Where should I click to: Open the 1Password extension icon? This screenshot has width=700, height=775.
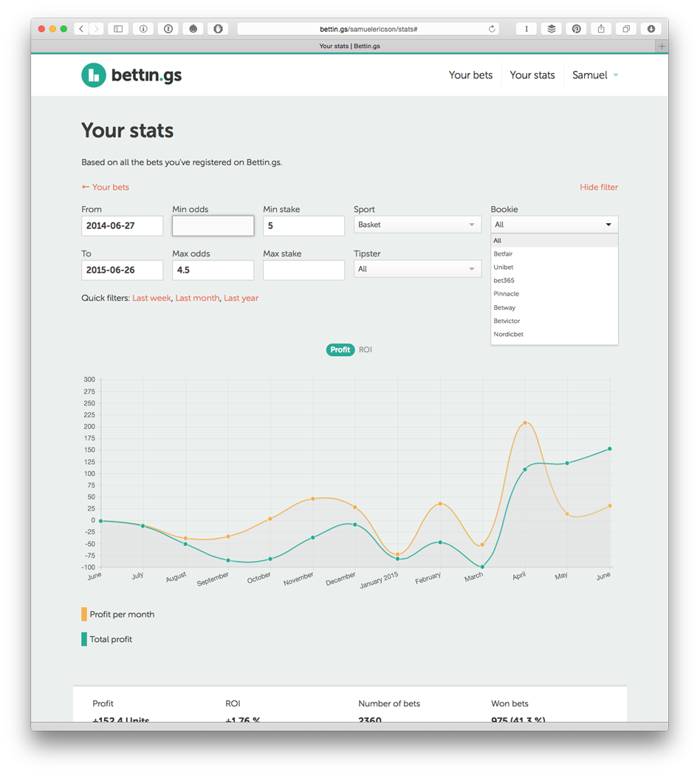click(168, 28)
